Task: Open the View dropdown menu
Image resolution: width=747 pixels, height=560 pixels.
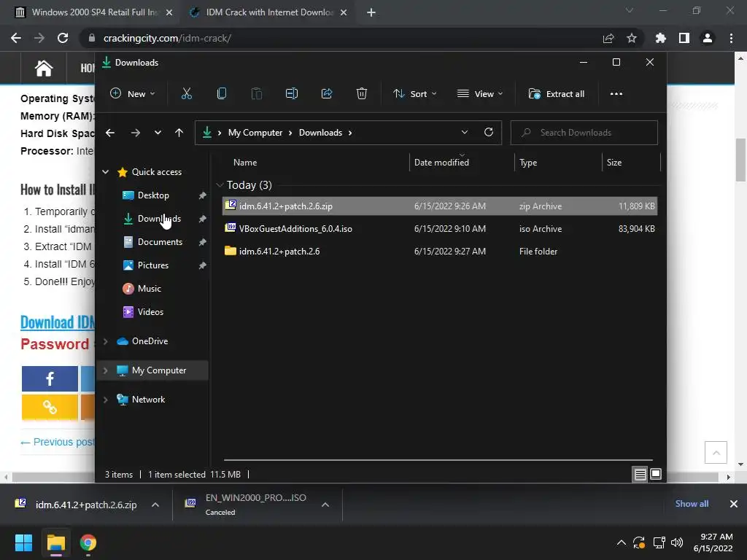Action: [x=480, y=94]
